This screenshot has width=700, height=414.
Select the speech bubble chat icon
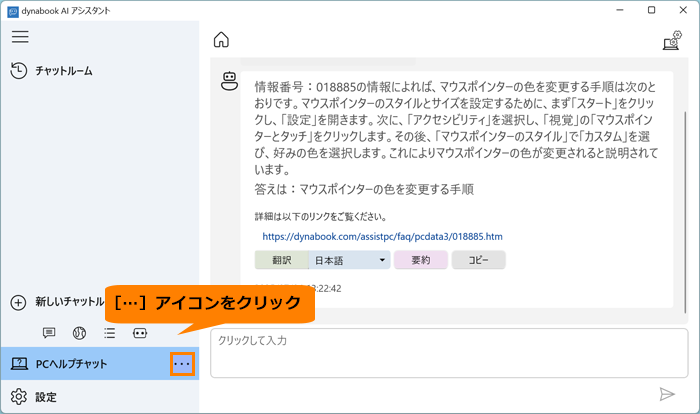49,333
